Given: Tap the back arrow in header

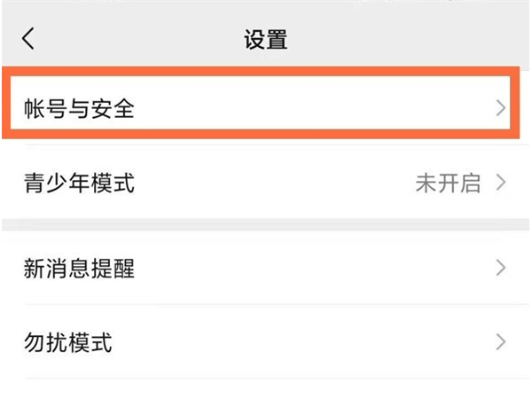Looking at the screenshot, I should click(29, 39).
